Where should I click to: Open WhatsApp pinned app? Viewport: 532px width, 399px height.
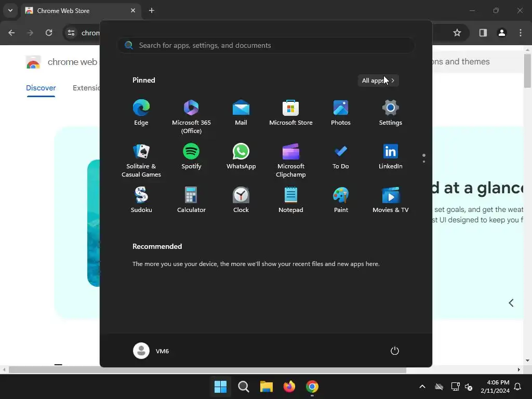coord(241,157)
